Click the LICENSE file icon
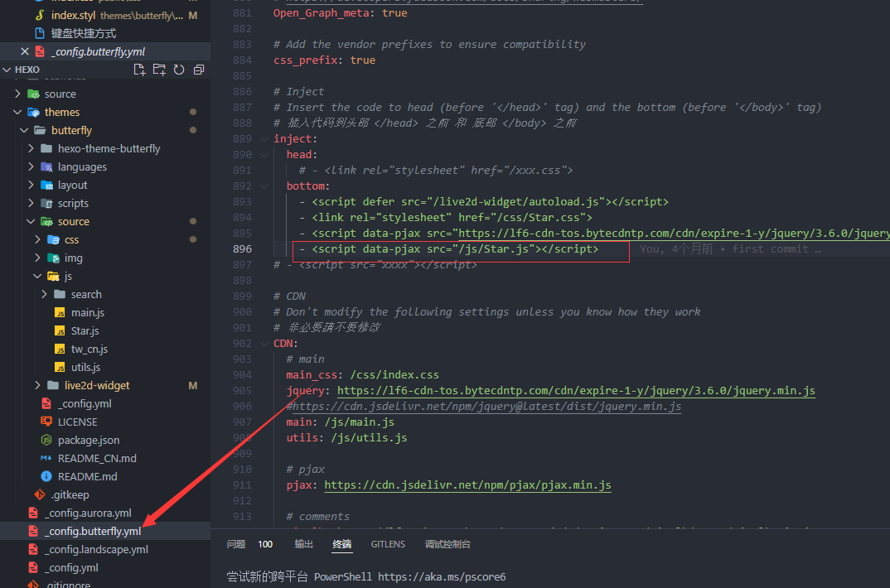The image size is (890, 588). click(x=46, y=422)
